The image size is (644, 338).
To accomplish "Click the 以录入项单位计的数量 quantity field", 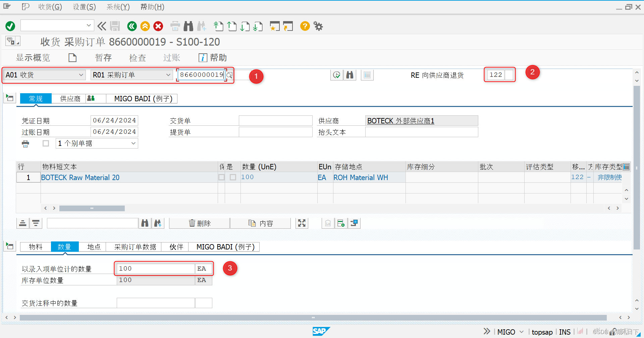I will pyautogui.click(x=156, y=269).
